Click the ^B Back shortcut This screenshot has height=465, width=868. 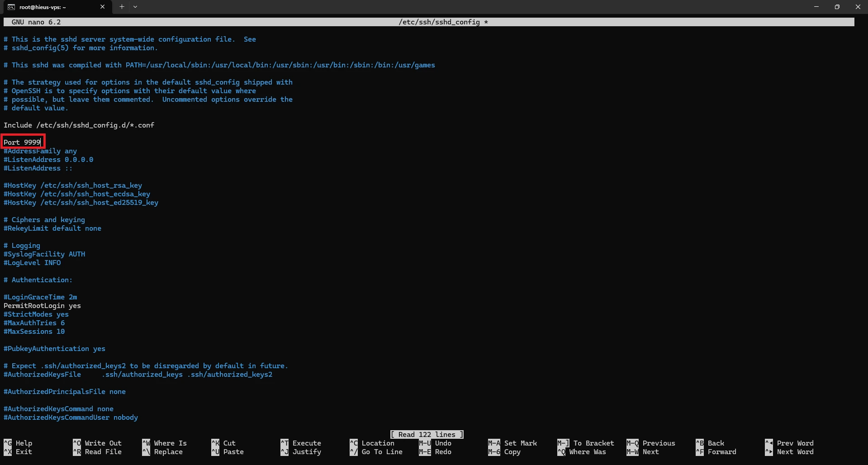(710, 443)
